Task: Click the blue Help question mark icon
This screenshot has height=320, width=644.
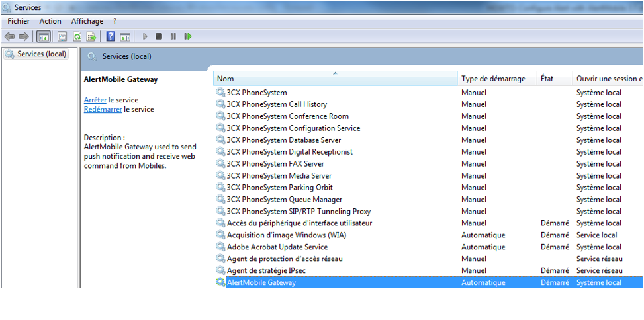Action: [111, 36]
